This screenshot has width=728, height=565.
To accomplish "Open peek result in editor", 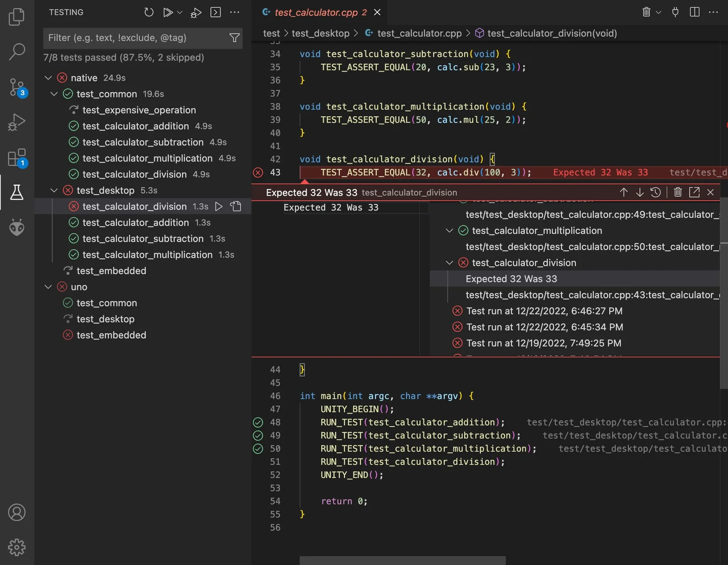I will 694,192.
